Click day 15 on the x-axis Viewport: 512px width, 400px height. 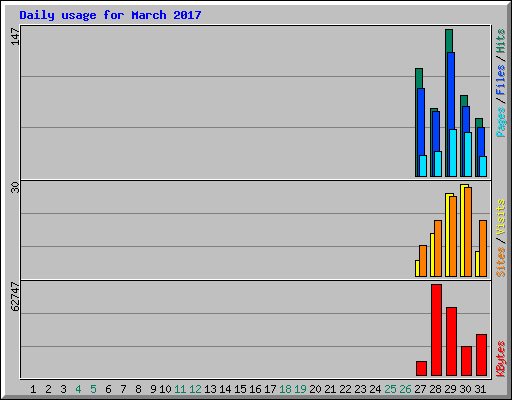(x=240, y=389)
